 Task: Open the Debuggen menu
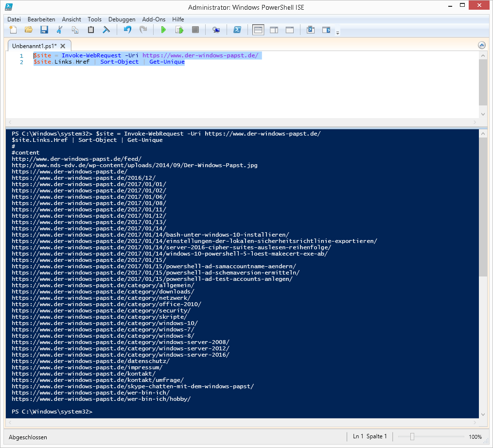122,19
